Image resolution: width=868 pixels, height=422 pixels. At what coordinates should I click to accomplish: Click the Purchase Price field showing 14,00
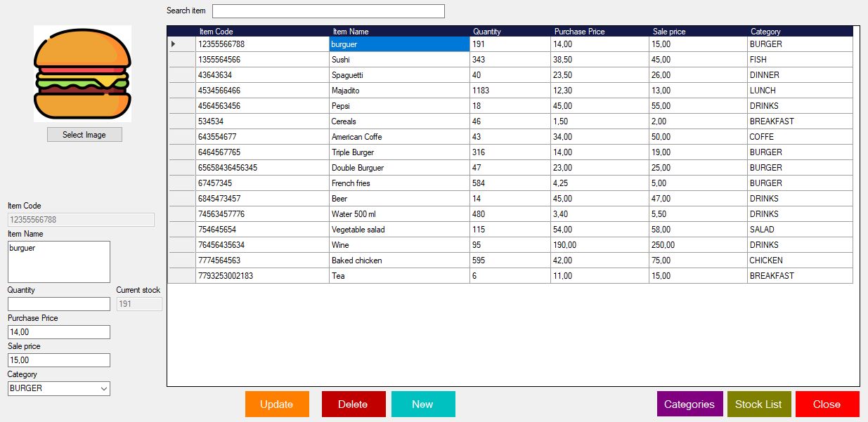click(x=59, y=332)
